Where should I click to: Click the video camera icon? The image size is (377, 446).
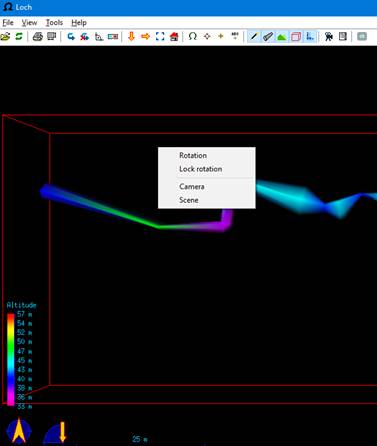329,36
